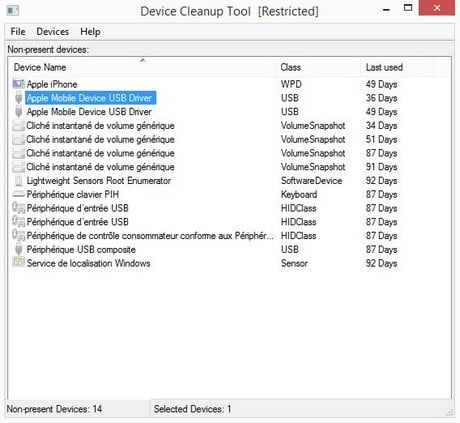Click the Apple iPhone device icon
460x423 pixels.
[x=18, y=84]
